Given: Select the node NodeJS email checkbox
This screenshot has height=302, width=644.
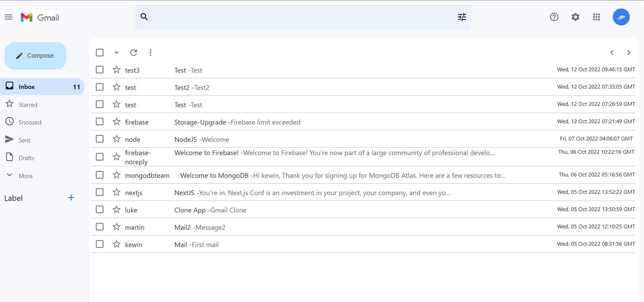Looking at the screenshot, I should coord(100,139).
